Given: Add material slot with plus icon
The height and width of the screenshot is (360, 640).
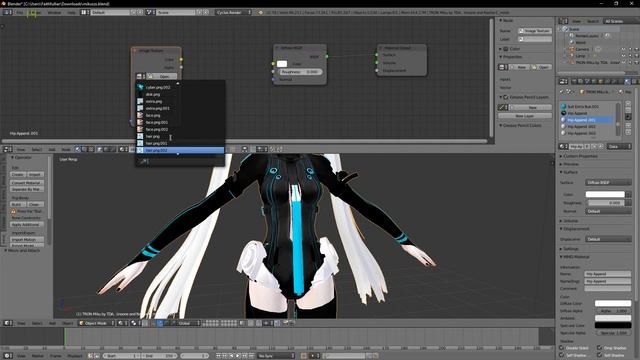Looking at the screenshot, I should [628, 104].
